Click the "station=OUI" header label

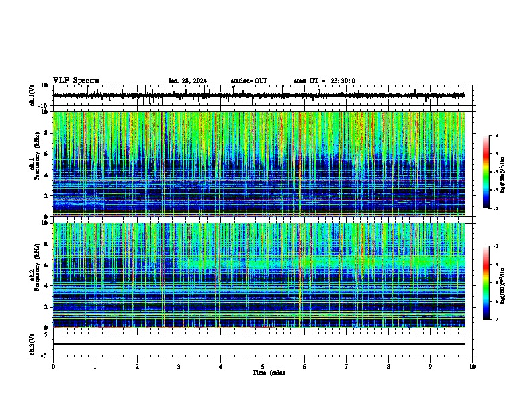pos(249,81)
